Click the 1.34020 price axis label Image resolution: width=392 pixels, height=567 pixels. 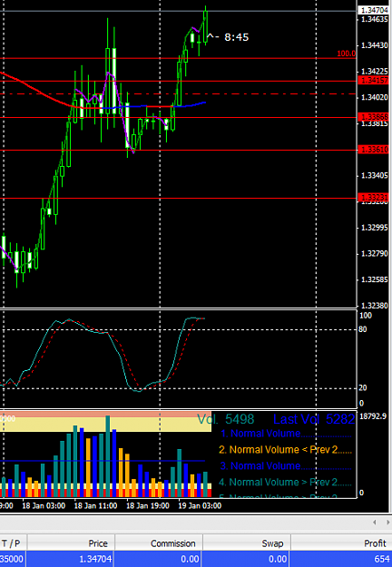374,97
